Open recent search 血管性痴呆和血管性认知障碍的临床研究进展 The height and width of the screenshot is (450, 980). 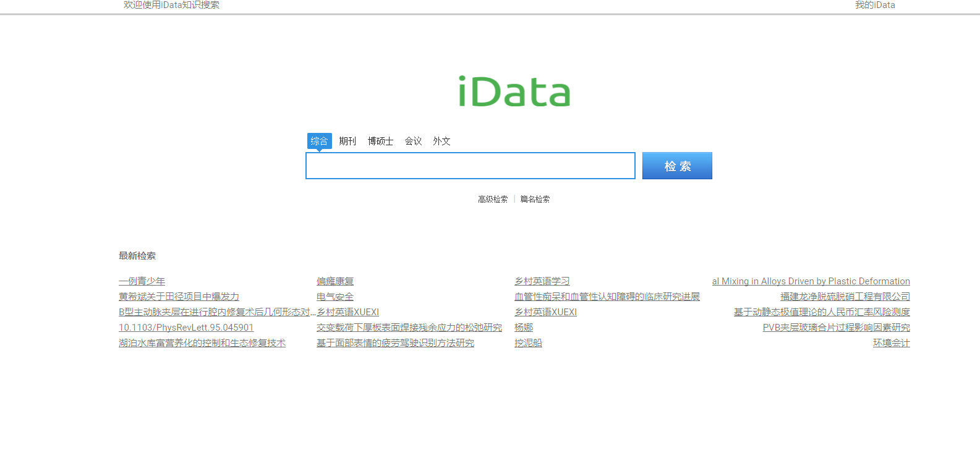coord(607,297)
